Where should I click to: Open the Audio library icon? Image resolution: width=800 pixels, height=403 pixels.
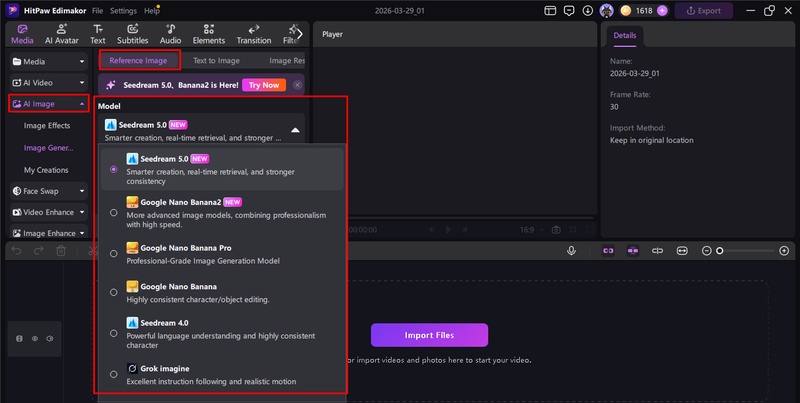[170, 34]
